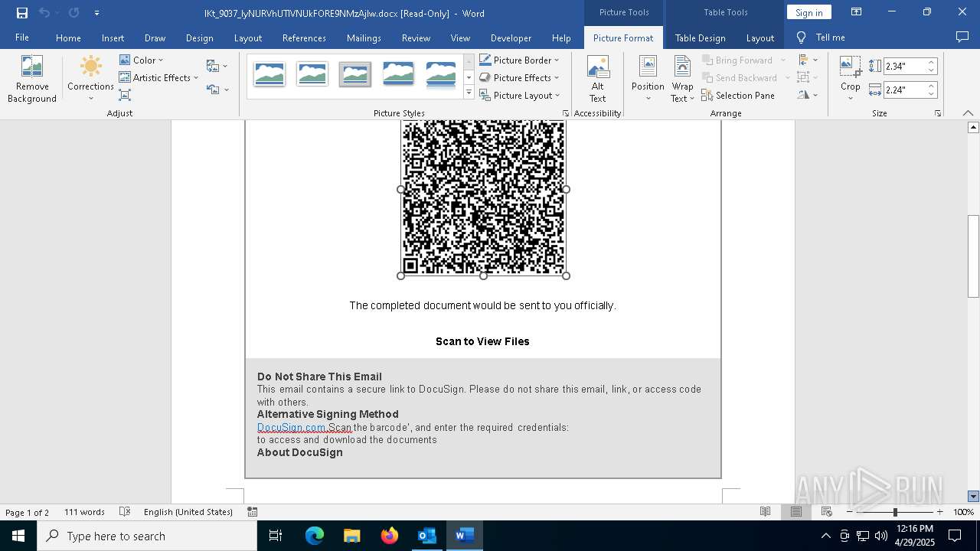Switch to the Home tab
Image resolution: width=980 pixels, height=551 pixels.
click(68, 37)
